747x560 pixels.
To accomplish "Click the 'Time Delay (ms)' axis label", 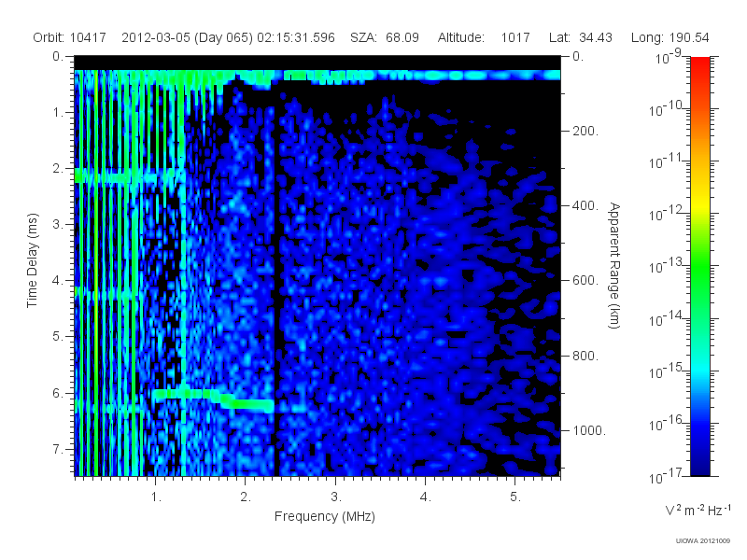I will [32, 260].
